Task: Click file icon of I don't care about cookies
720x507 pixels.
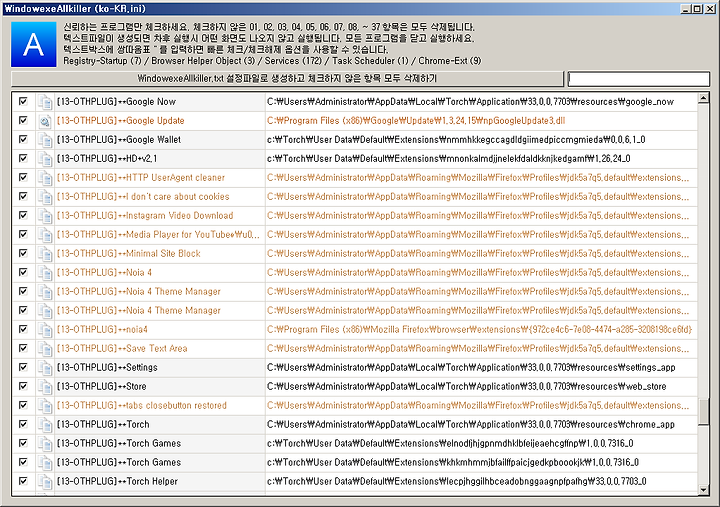Action: point(45,197)
